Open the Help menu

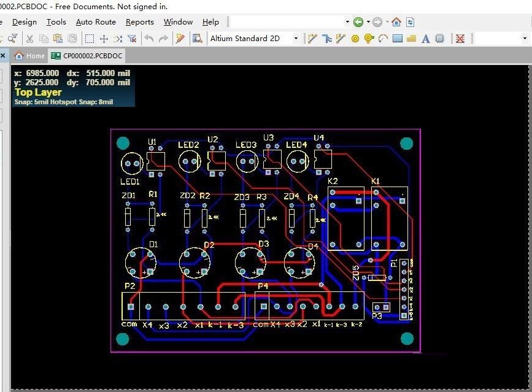[210, 22]
